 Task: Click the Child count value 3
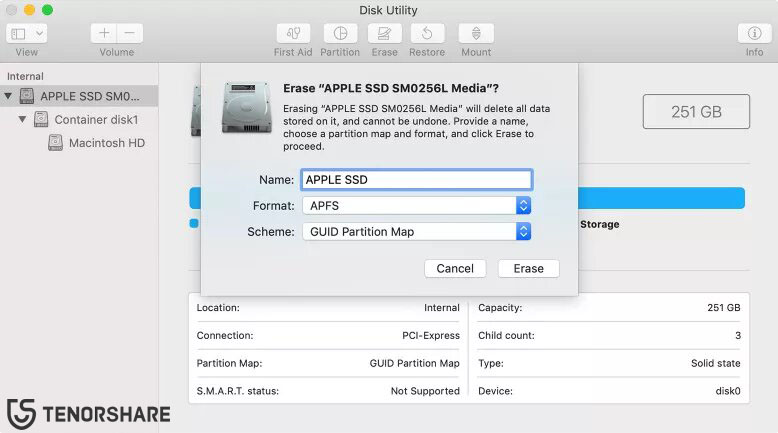coord(738,335)
